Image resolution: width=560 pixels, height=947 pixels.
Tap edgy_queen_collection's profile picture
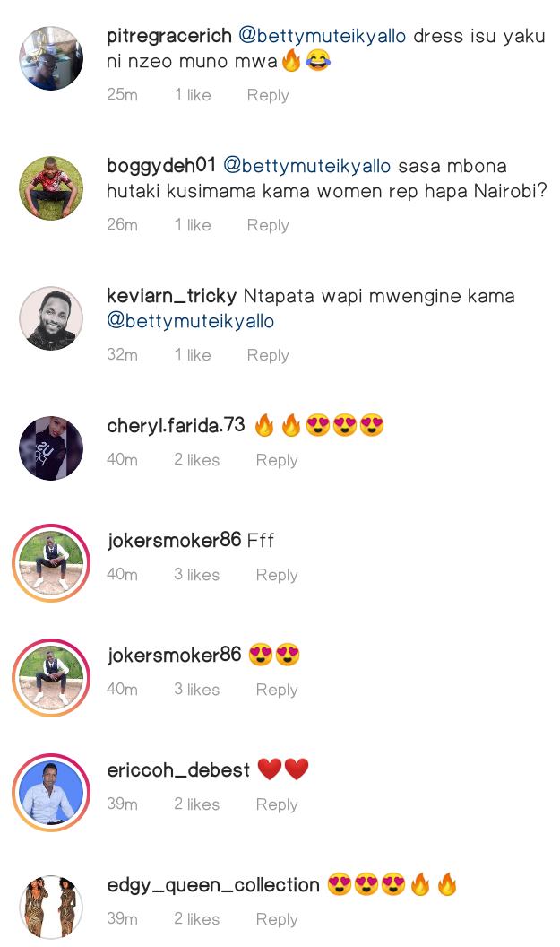[51, 908]
